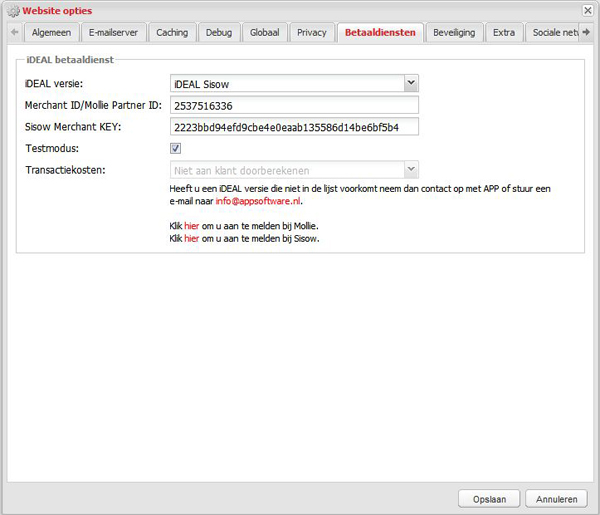Open the Beveiliging tab
Viewport: 600px width, 515px height.
pyautogui.click(x=454, y=33)
